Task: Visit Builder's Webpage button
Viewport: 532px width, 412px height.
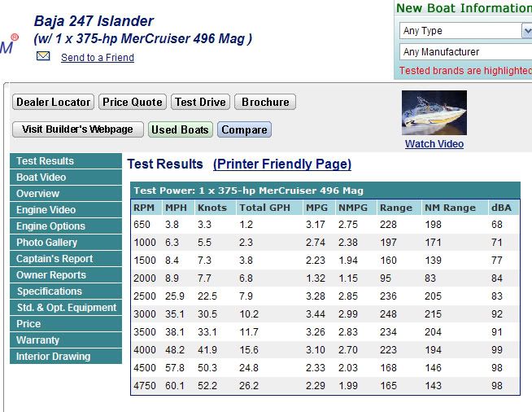Action: click(78, 129)
